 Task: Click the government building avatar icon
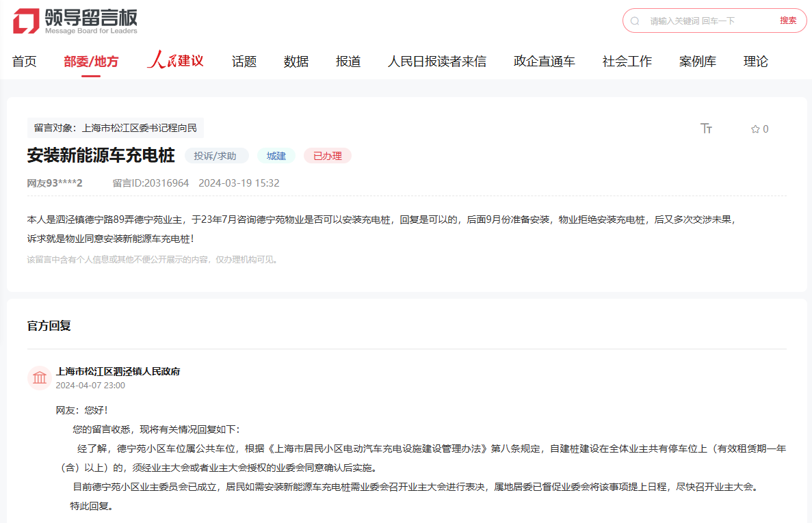(x=39, y=377)
